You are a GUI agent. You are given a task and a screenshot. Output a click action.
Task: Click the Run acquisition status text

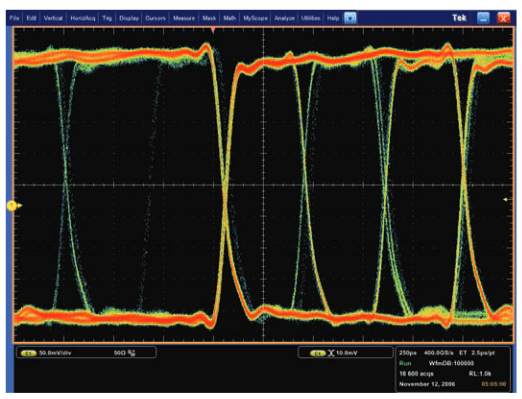coord(405,363)
